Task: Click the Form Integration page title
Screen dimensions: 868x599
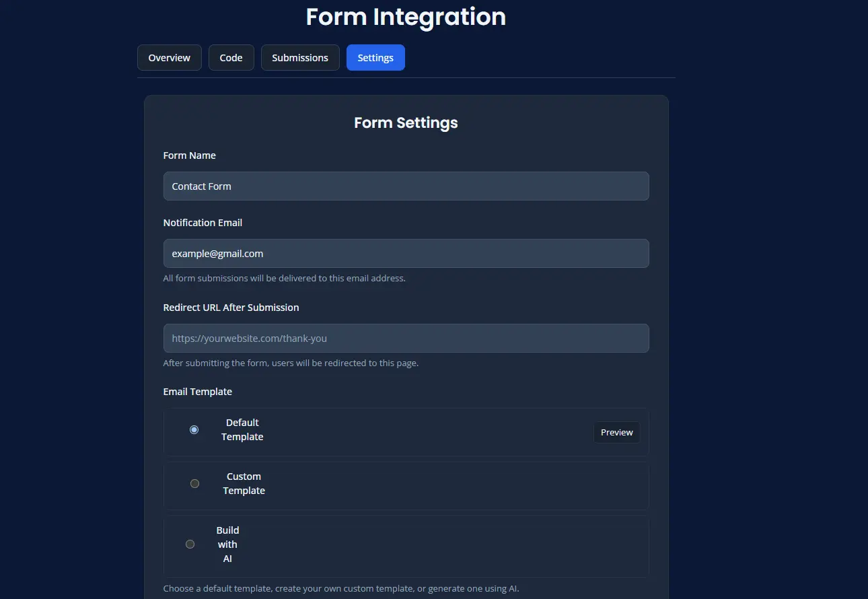Action: click(406, 17)
